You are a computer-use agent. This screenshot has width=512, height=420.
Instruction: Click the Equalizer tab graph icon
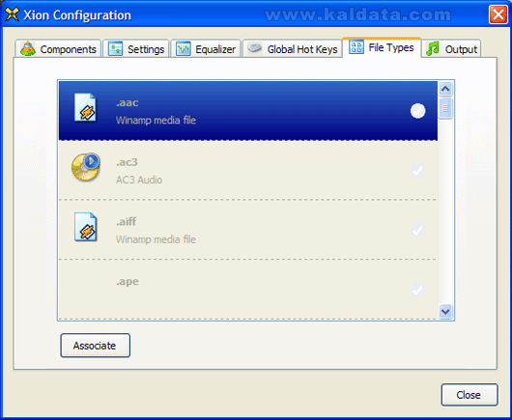coord(184,48)
